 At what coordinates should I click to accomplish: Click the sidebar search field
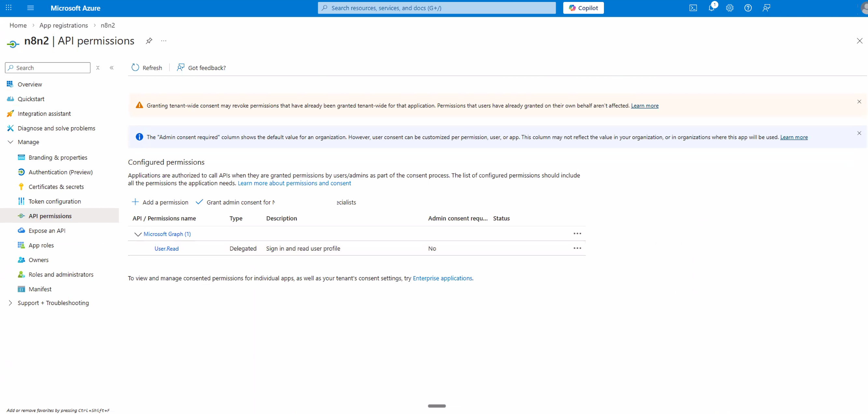pyautogui.click(x=47, y=68)
